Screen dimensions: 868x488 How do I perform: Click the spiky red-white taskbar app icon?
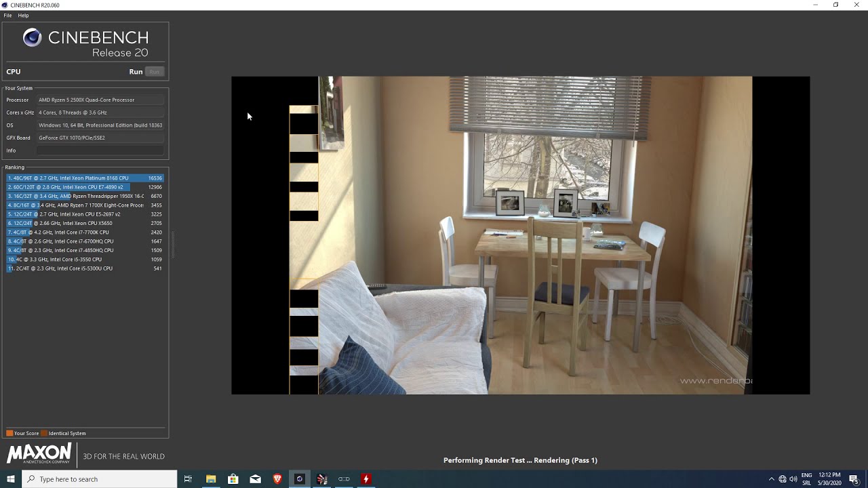[322, 479]
